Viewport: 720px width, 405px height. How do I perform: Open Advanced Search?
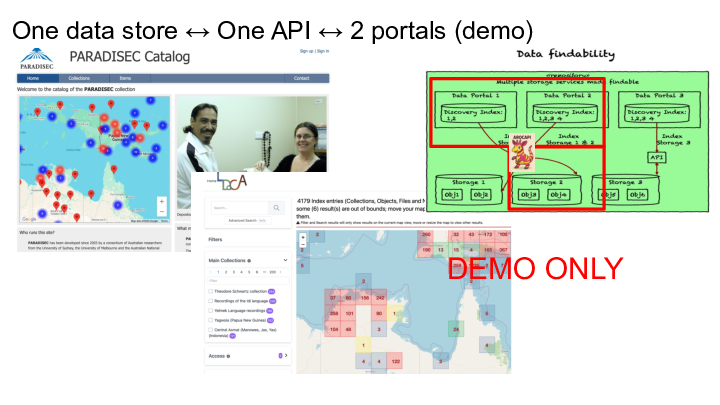point(241,221)
